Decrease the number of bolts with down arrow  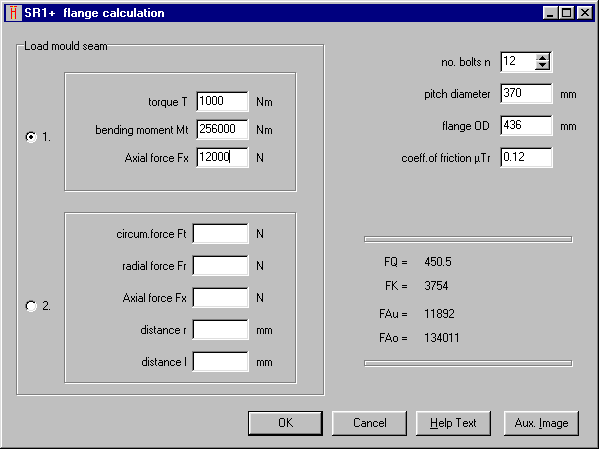click(x=542, y=65)
